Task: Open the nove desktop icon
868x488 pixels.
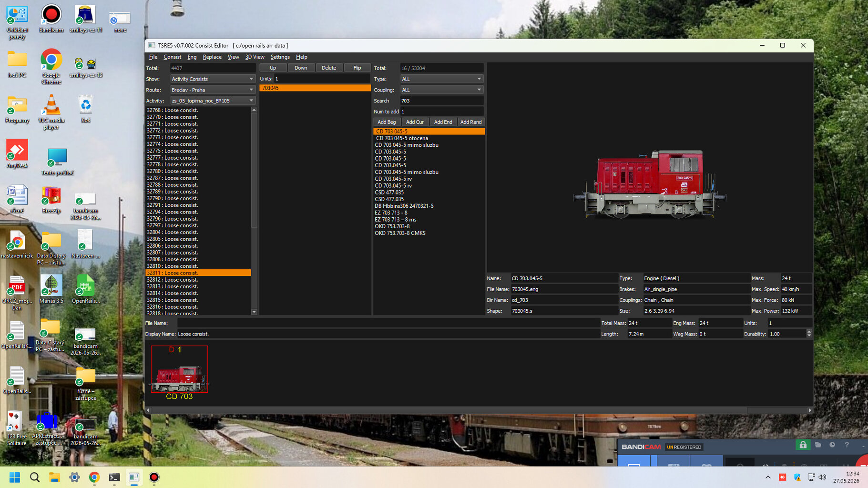Action: click(x=120, y=22)
